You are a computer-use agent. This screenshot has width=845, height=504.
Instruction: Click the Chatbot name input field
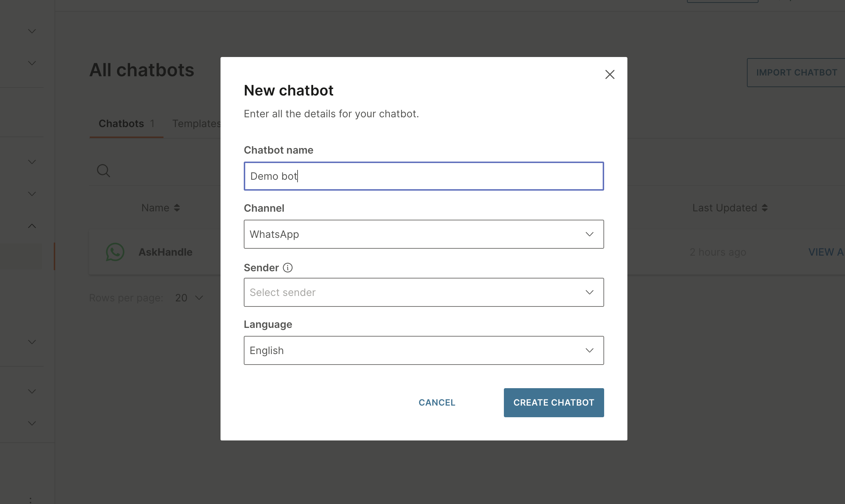(x=424, y=176)
